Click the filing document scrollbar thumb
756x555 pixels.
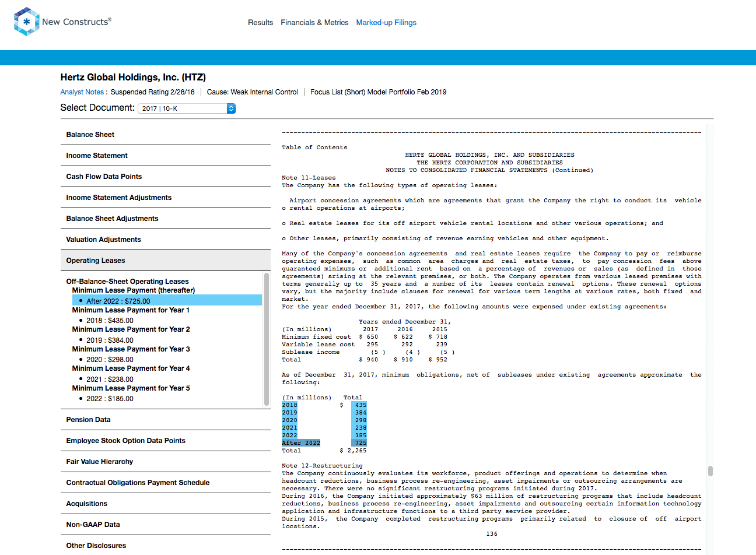pos(710,470)
